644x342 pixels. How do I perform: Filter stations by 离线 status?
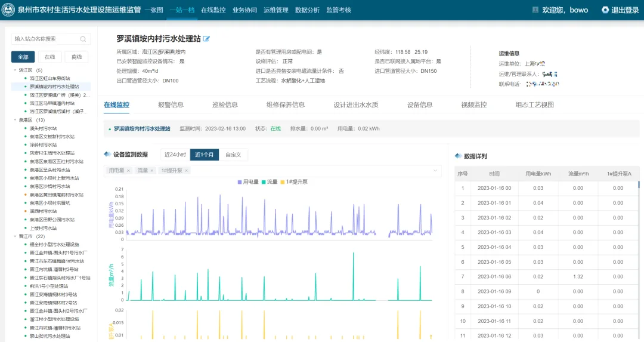[x=77, y=57]
